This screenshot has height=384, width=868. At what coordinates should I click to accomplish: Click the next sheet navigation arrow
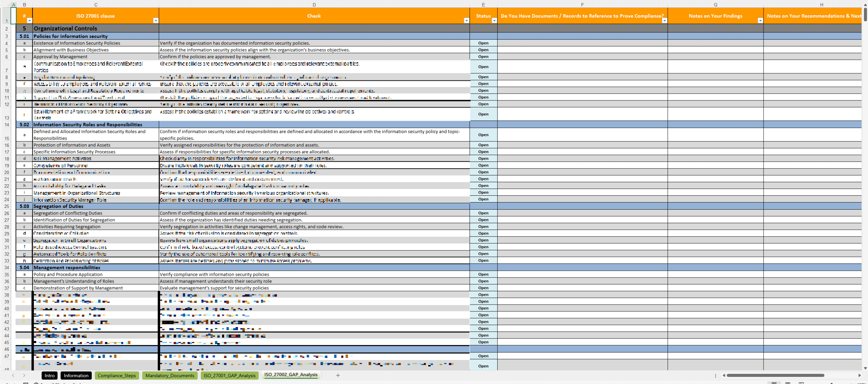(24, 376)
